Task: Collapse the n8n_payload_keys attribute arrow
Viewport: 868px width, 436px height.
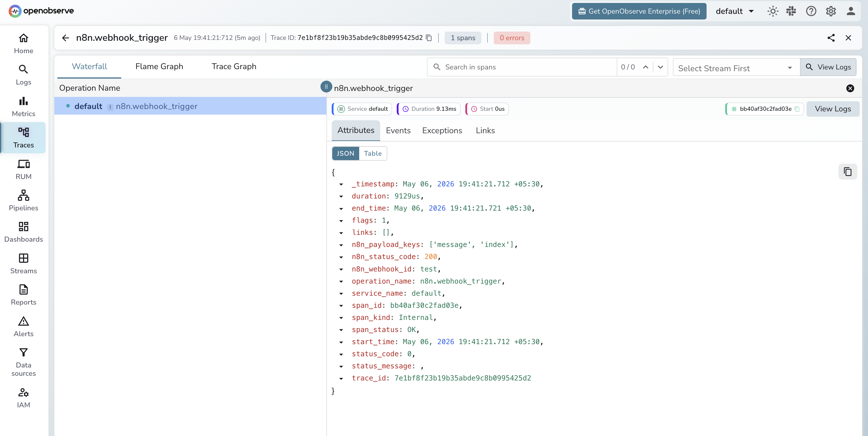Action: point(341,245)
